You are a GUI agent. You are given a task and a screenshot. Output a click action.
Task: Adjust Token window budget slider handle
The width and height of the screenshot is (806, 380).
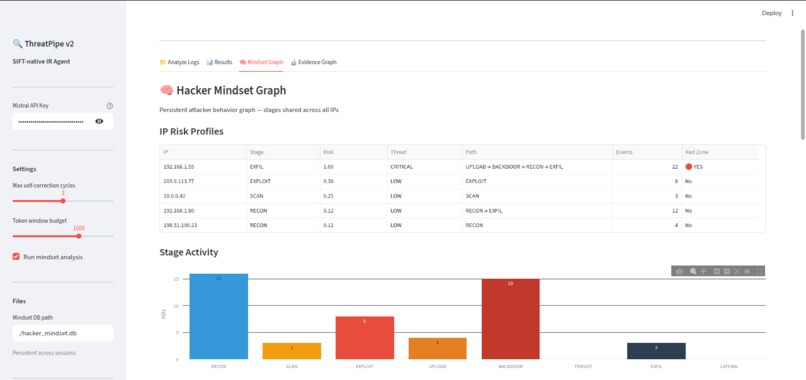click(x=79, y=236)
